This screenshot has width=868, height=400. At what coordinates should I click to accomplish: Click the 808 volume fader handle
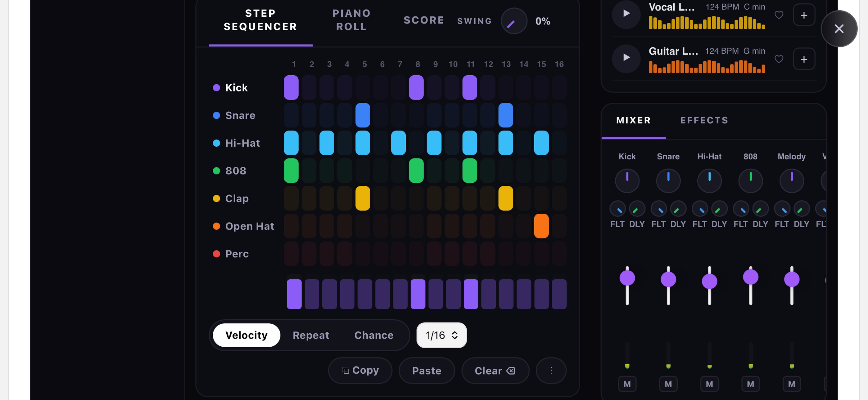[750, 277]
